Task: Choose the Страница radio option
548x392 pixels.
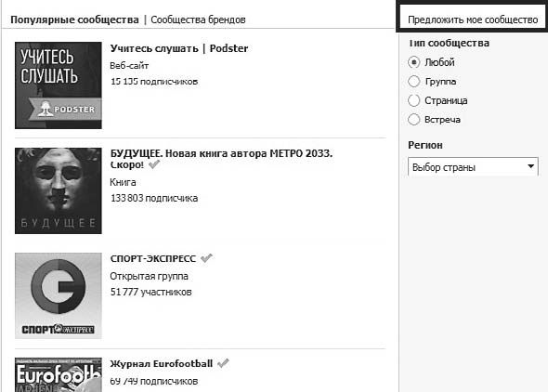Action: click(414, 100)
